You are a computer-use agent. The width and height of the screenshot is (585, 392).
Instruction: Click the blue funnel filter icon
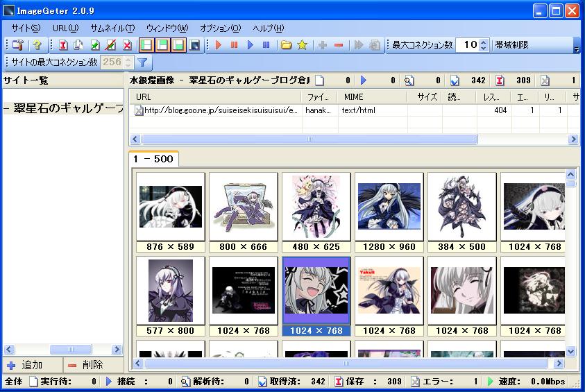coord(142,62)
